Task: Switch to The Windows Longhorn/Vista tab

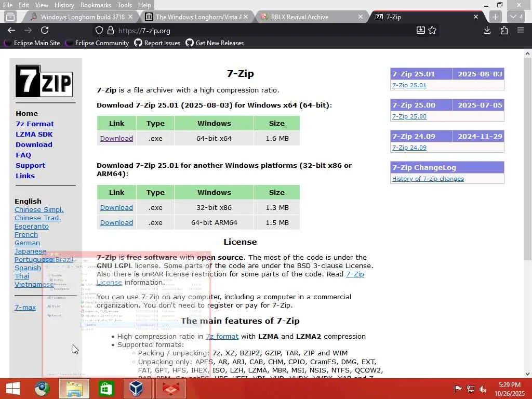Action: coord(197,17)
